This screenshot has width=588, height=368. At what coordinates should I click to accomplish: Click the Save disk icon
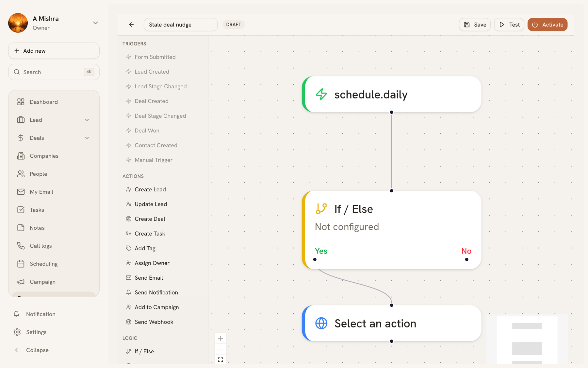coord(467,25)
